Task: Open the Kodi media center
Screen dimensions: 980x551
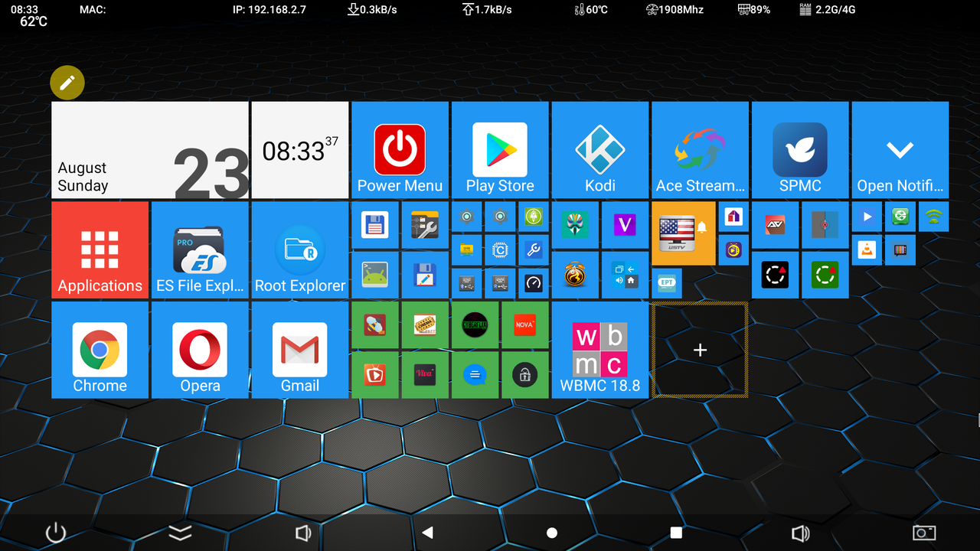Action: 599,150
